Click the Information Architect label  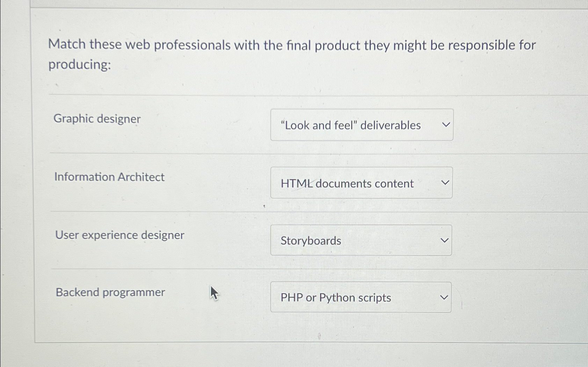click(110, 177)
